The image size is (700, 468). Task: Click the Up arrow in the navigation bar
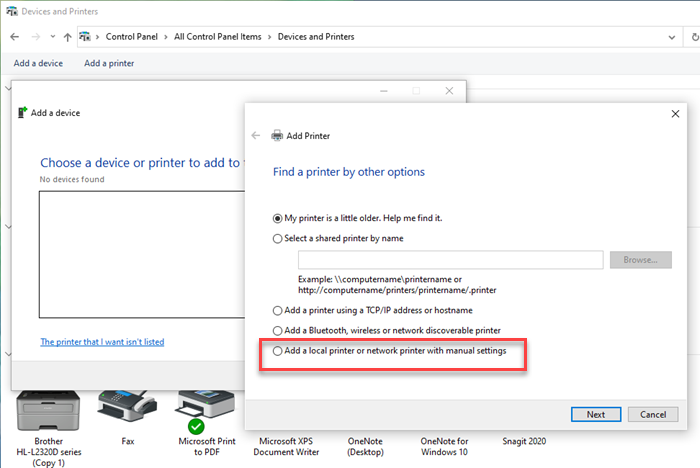[x=67, y=37]
